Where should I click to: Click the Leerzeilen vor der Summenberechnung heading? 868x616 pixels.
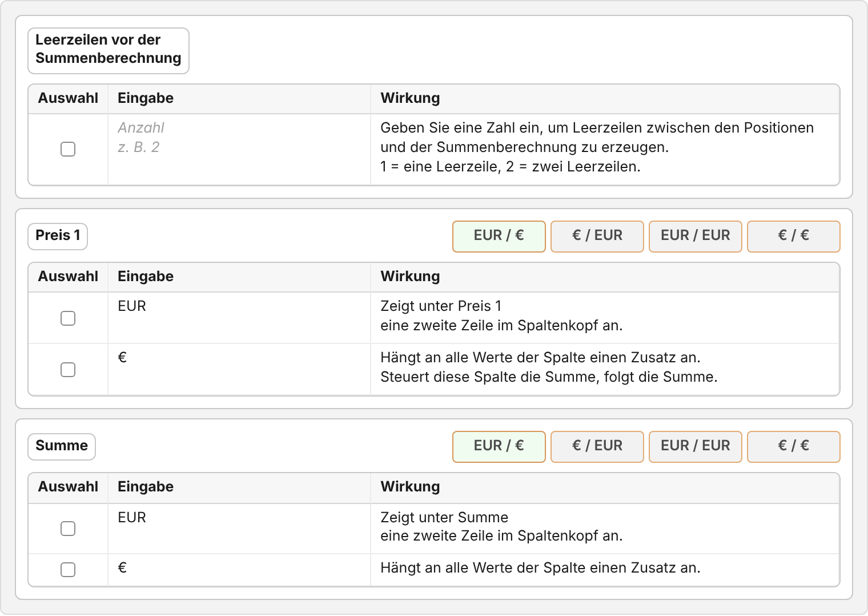pos(108,51)
